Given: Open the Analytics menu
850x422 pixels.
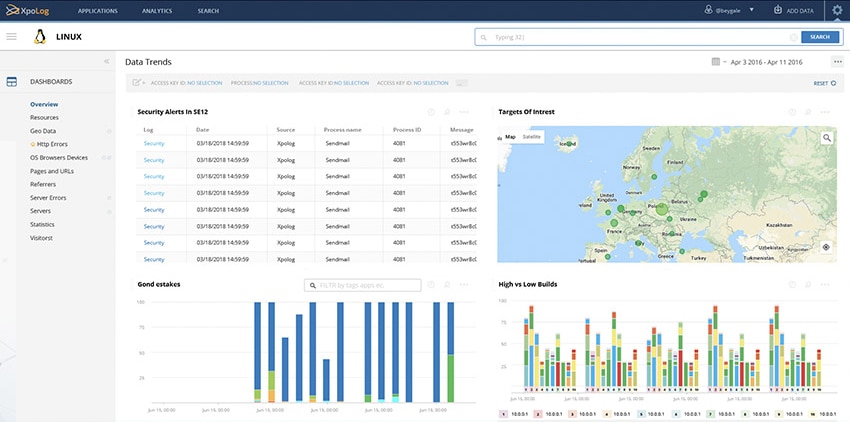Looking at the screenshot, I should pos(157,11).
